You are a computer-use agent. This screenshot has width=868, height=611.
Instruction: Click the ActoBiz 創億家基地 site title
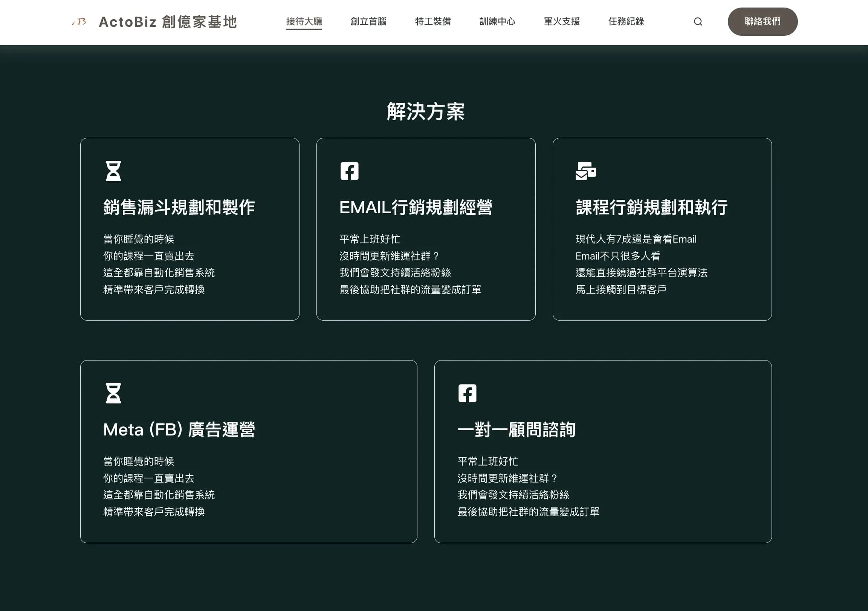click(x=168, y=22)
